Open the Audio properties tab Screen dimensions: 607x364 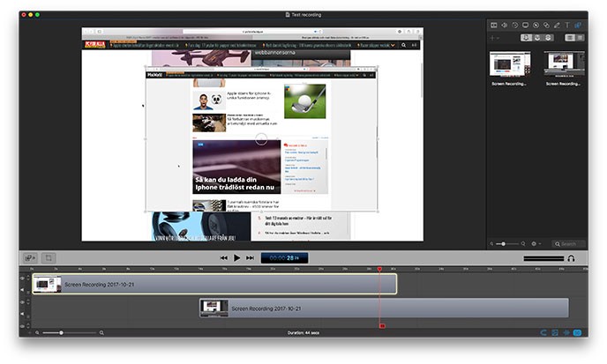(505, 26)
